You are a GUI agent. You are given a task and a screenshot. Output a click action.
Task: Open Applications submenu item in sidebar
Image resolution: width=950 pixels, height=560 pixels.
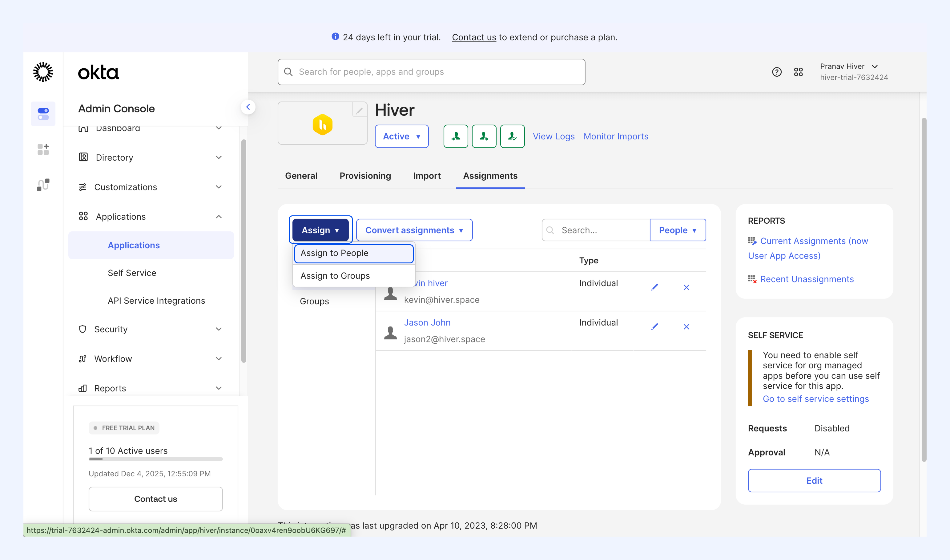point(151,245)
